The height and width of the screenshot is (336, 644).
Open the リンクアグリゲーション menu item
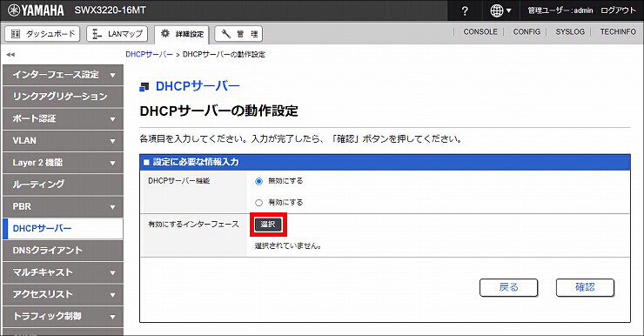63,97
